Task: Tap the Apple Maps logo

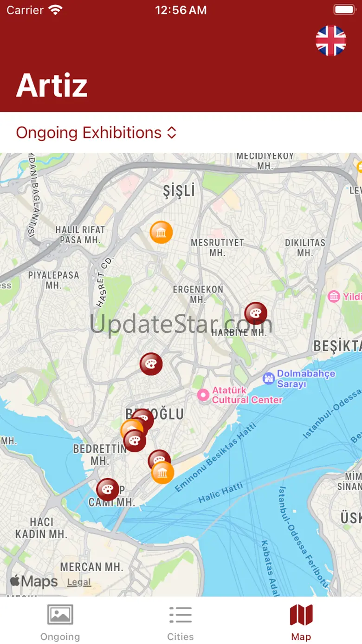Action: 34,581
